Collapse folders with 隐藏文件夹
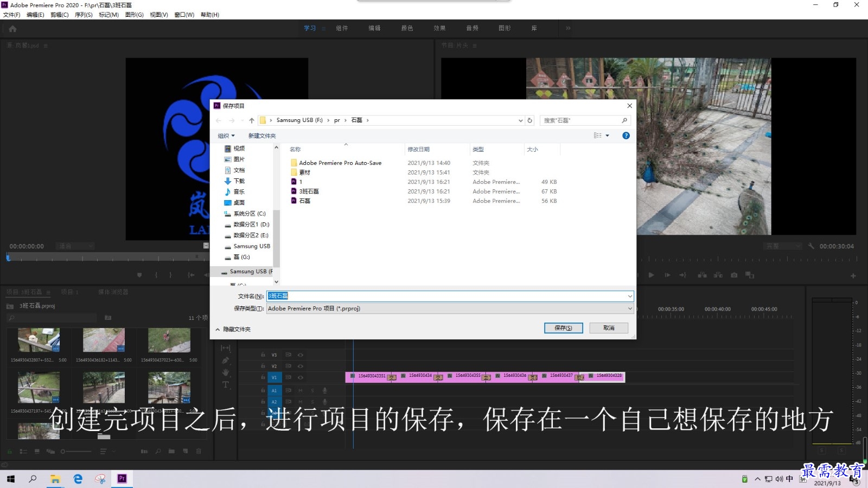The image size is (868, 488). click(x=233, y=330)
